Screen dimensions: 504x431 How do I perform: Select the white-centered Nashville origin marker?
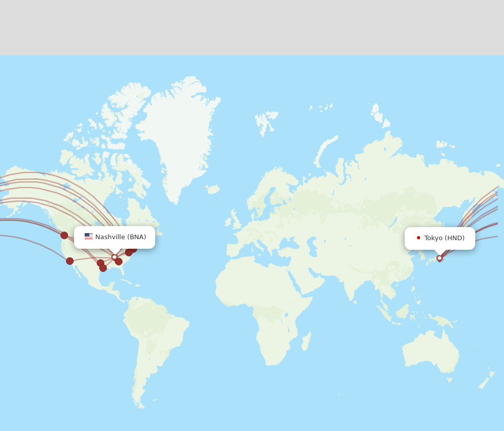point(114,257)
